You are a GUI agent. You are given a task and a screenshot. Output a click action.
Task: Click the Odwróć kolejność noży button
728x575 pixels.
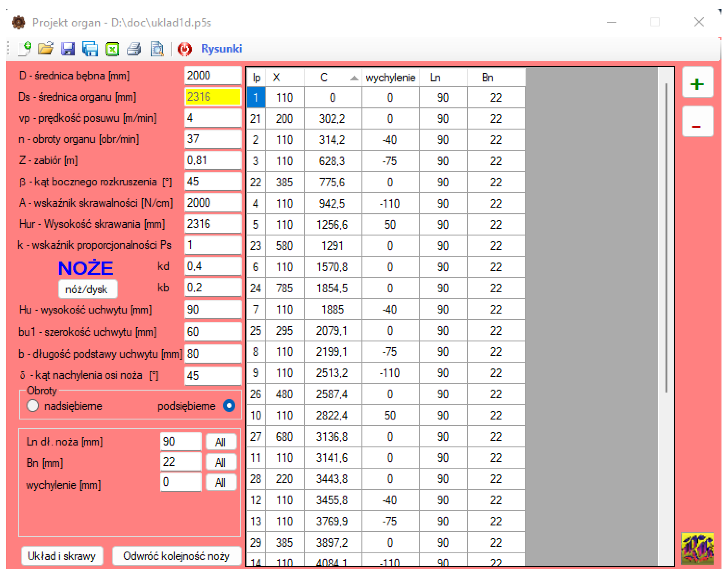coord(176,556)
